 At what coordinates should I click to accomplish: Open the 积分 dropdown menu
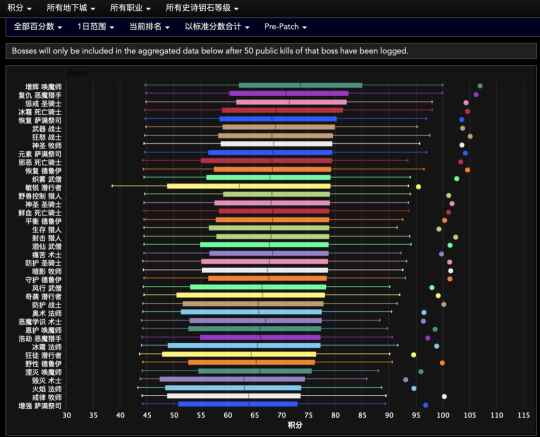tap(19, 8)
